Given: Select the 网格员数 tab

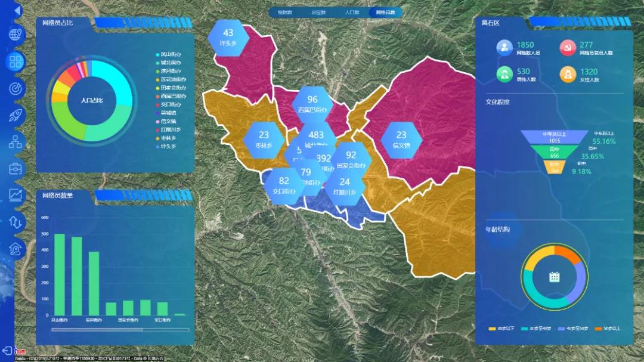Looking at the screenshot, I should point(385,12).
